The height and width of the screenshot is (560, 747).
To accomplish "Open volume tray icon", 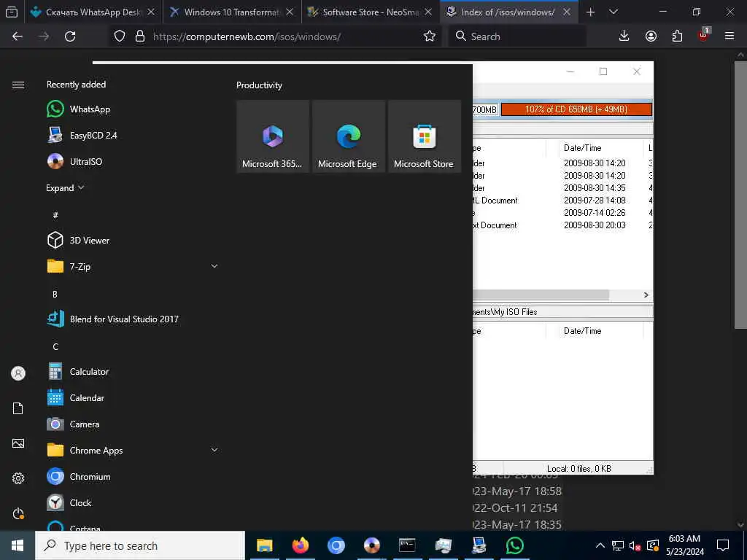I will [635, 545].
